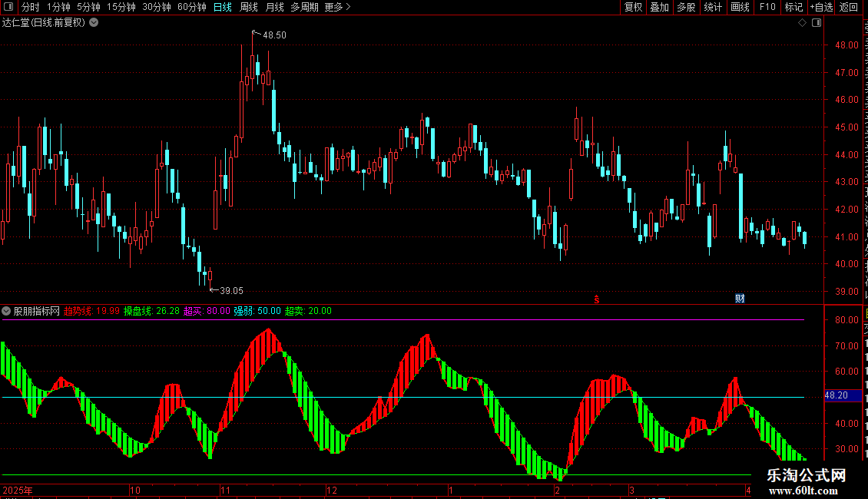Switch to 月线 monthly chart
Image resolution: width=868 pixels, height=499 pixels.
[274, 7]
